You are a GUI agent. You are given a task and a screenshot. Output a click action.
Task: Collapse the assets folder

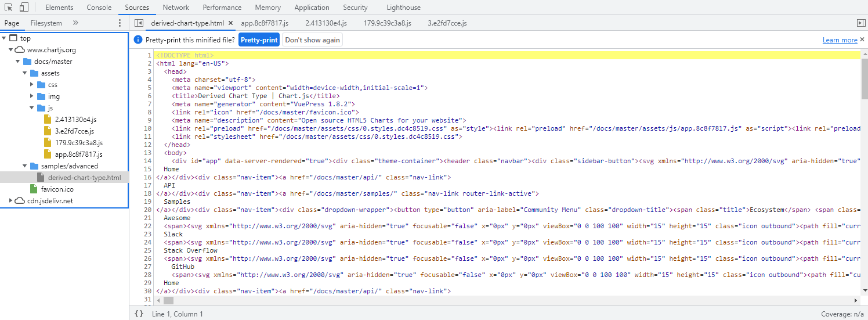tap(25, 73)
